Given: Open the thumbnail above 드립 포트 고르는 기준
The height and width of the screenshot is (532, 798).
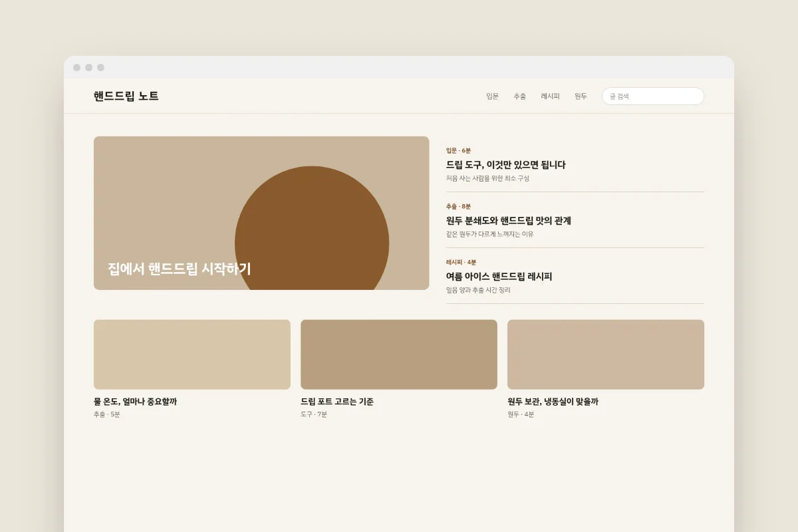Looking at the screenshot, I should coord(399,354).
